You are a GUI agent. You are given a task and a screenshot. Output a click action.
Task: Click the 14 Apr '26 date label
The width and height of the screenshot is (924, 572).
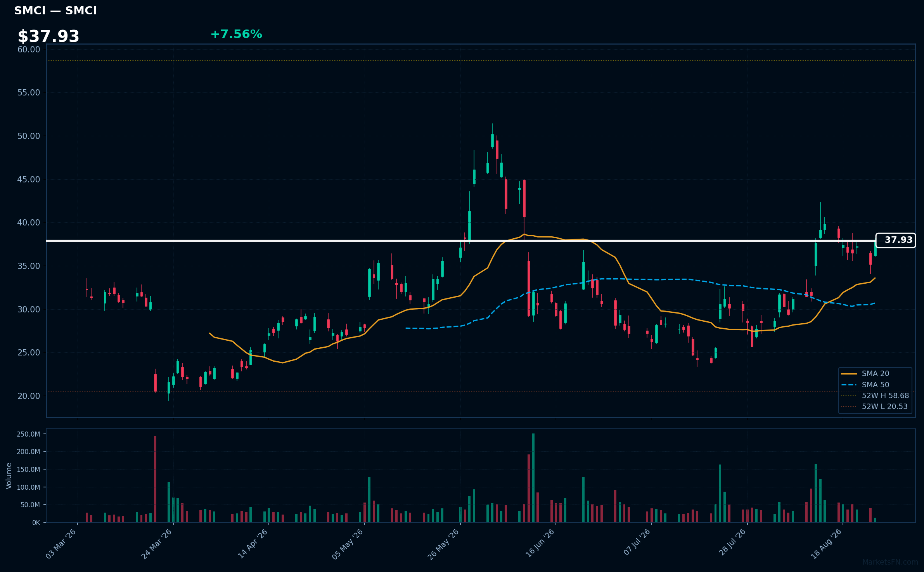click(253, 544)
